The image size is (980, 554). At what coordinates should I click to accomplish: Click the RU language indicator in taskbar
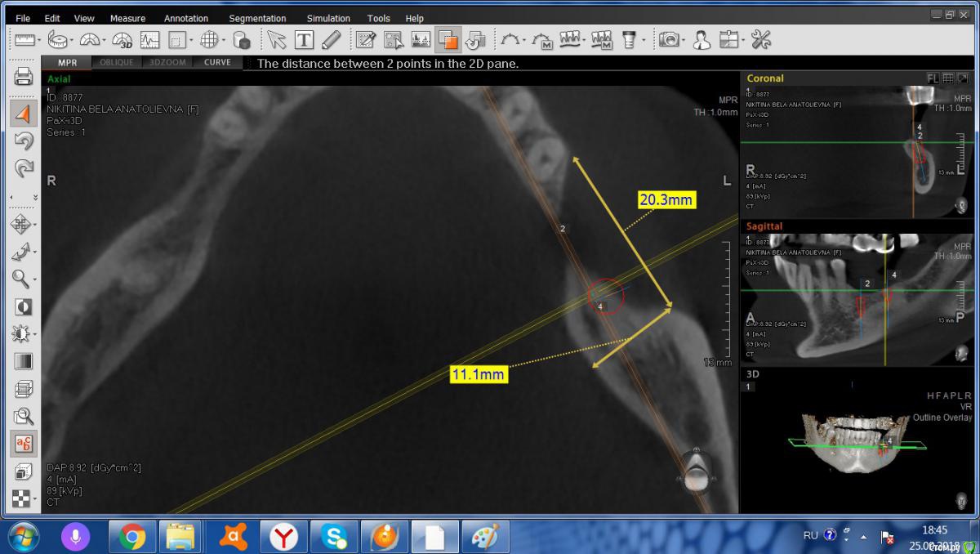click(810, 535)
